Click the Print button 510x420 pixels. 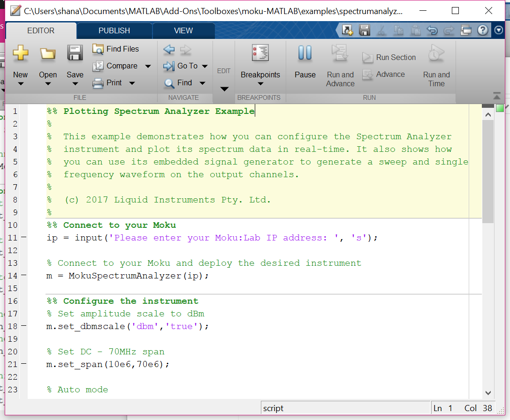point(107,83)
